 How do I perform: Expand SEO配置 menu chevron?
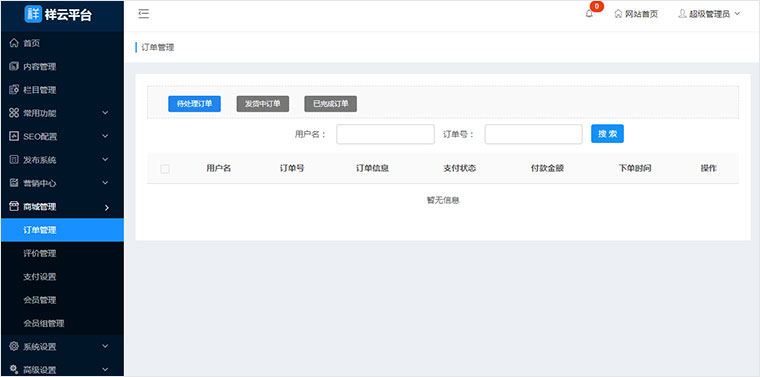click(x=105, y=136)
